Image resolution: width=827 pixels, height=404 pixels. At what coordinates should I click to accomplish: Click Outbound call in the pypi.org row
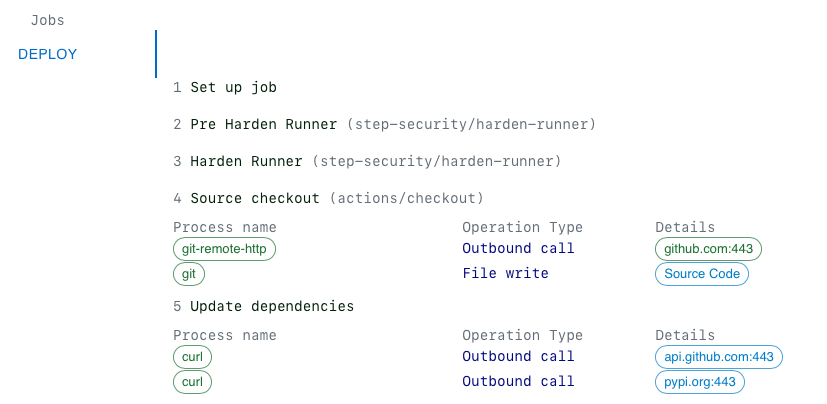coord(518,382)
